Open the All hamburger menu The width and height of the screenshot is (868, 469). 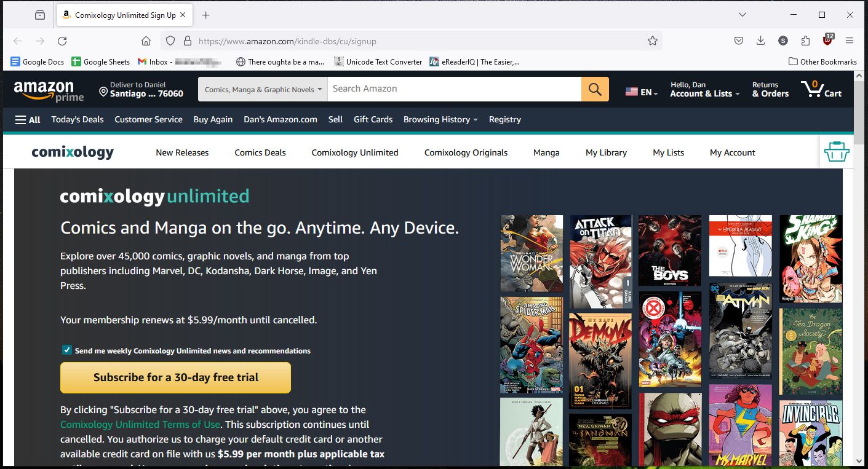(x=28, y=120)
